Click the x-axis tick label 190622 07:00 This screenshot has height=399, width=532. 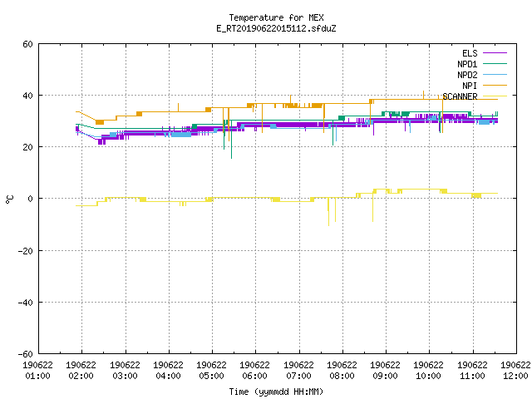coord(298,370)
